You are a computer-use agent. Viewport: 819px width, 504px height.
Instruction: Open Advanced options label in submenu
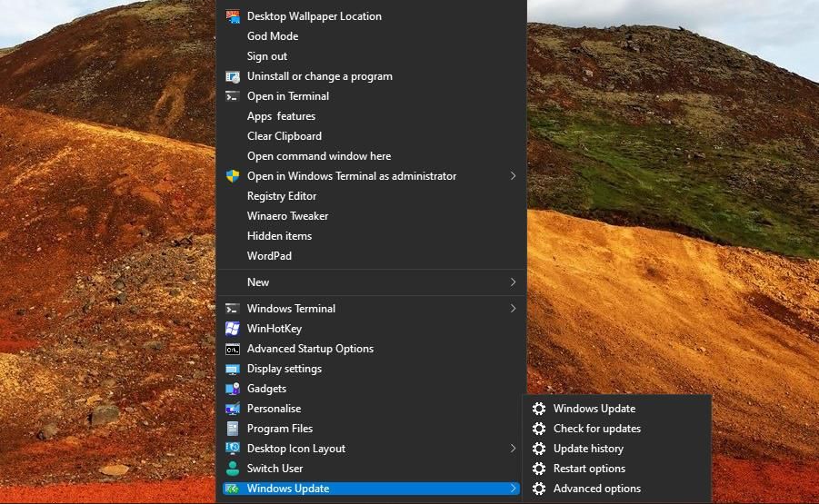coord(597,489)
